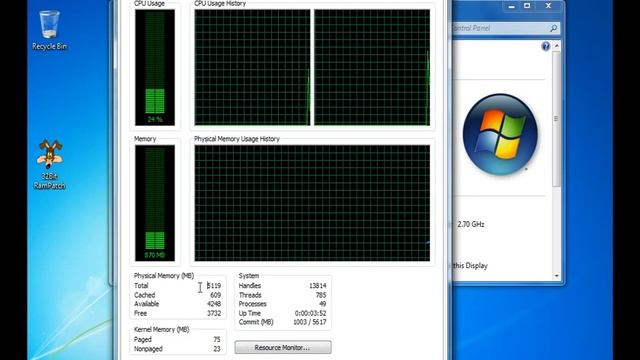The image size is (640, 360).
Task: Click the Total physical memory value 5119
Action: tap(214, 286)
